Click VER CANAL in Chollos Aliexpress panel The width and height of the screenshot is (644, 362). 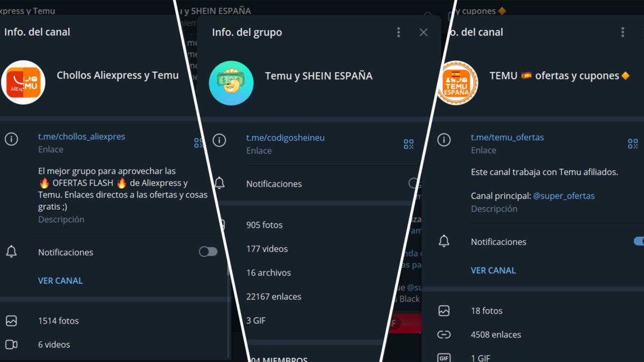[x=61, y=280]
